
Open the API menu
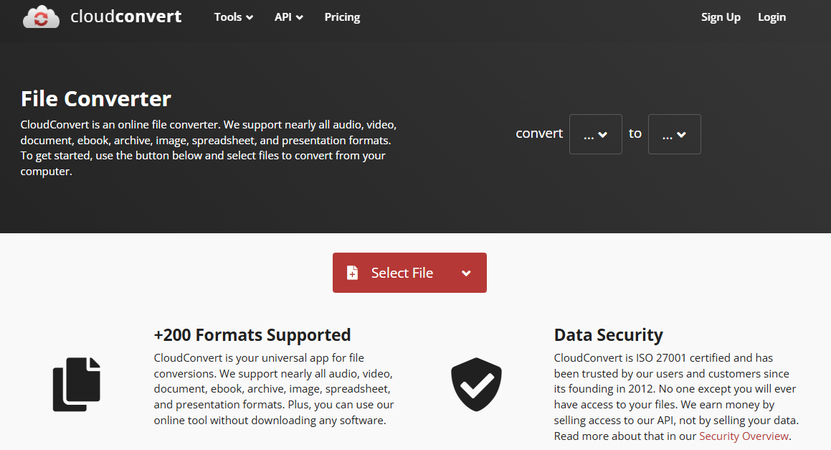(283, 17)
